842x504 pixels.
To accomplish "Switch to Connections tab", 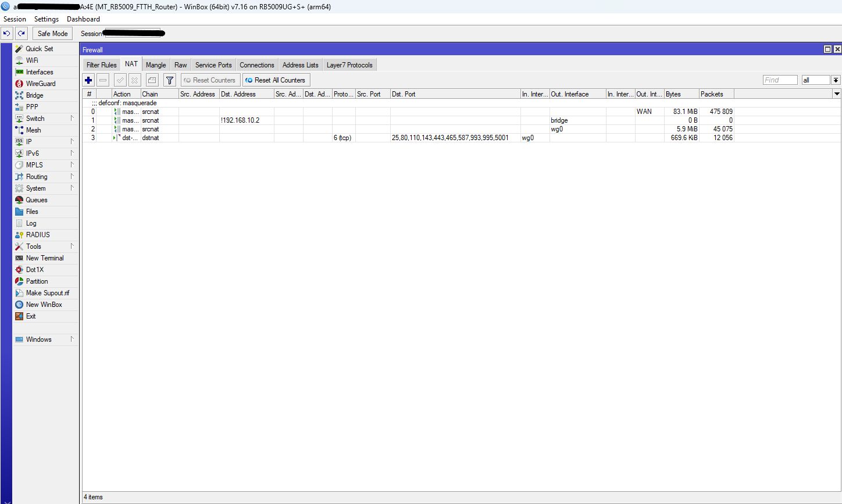I will point(257,65).
